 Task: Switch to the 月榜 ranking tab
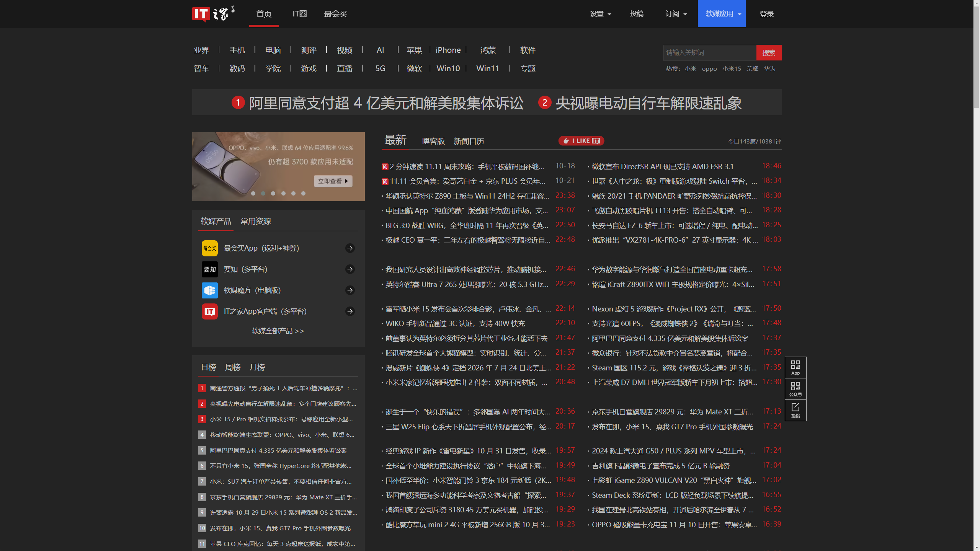click(x=257, y=367)
